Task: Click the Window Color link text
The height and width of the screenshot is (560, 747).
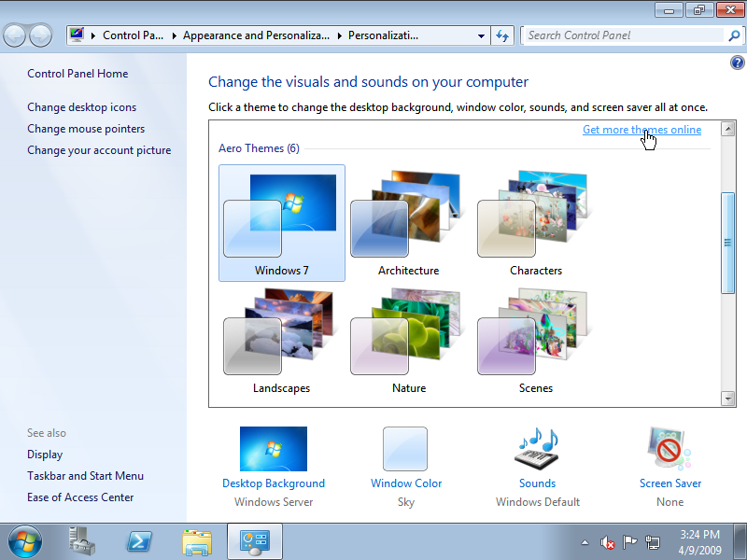Action: 406,483
